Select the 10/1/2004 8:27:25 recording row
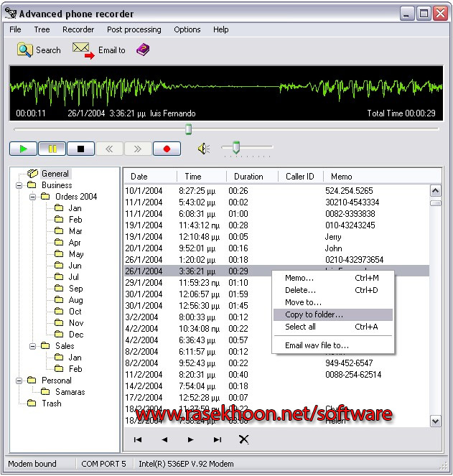The height and width of the screenshot is (476, 453). [x=276, y=191]
